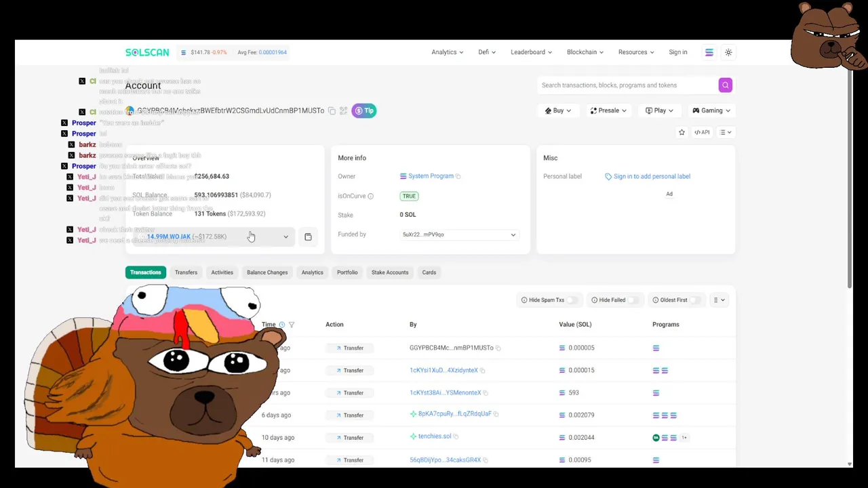Screen dimensions: 868x488
Task: Open the Funded by 5uXr22...mPV9qo dropdown
Action: [459, 235]
